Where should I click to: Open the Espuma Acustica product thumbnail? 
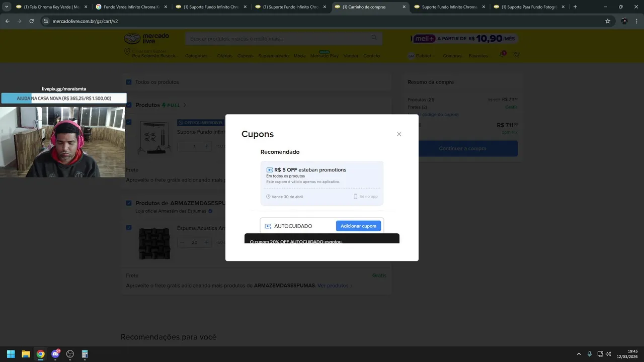pyautogui.click(x=154, y=243)
